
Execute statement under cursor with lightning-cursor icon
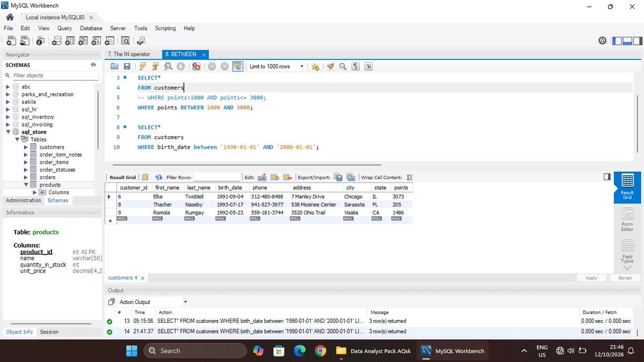pyautogui.click(x=155, y=67)
